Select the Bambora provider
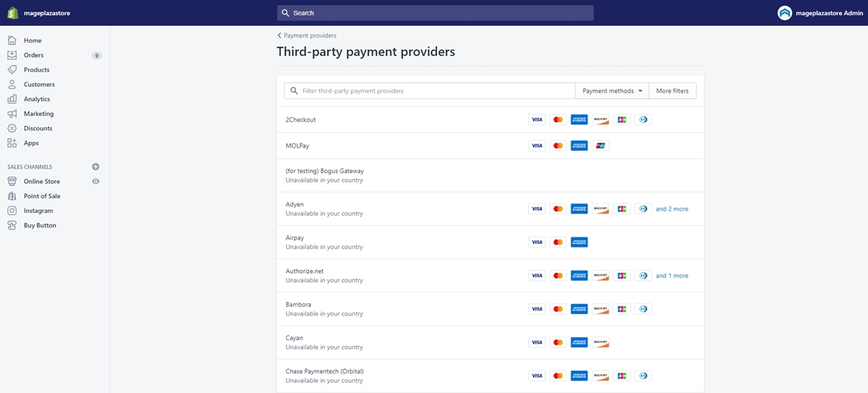The height and width of the screenshot is (393, 868). [490, 309]
